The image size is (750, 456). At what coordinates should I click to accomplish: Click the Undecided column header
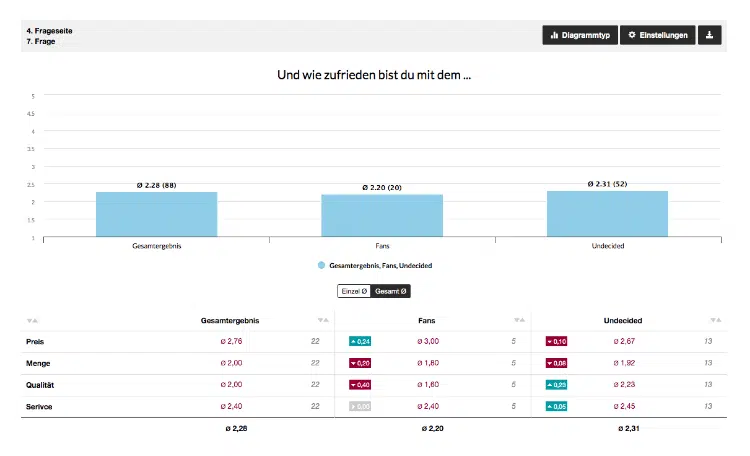point(623,321)
